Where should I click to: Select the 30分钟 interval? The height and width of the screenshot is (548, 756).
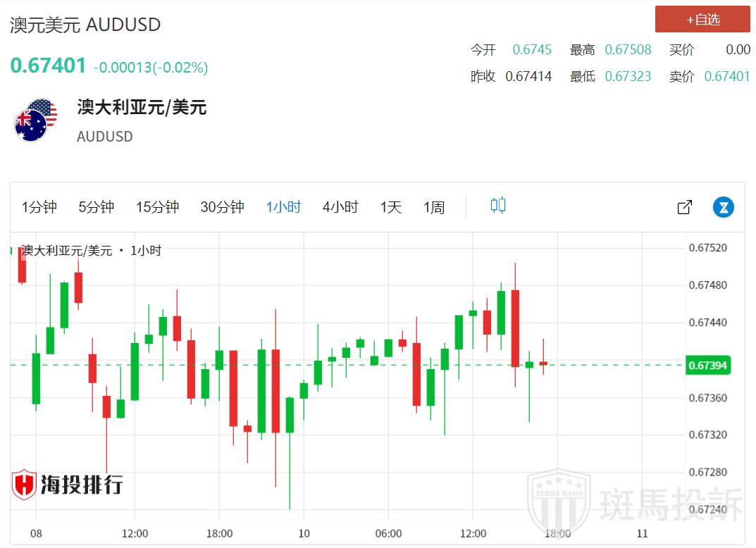(x=222, y=207)
